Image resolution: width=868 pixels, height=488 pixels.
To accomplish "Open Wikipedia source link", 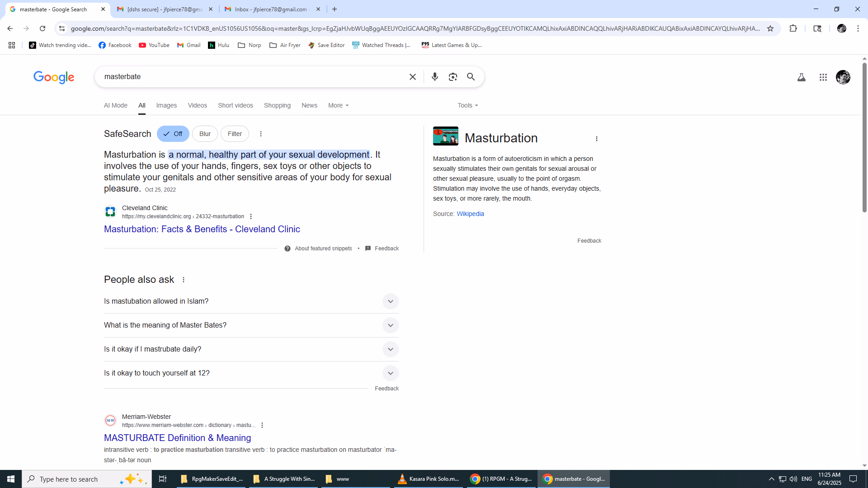I will point(470,214).
